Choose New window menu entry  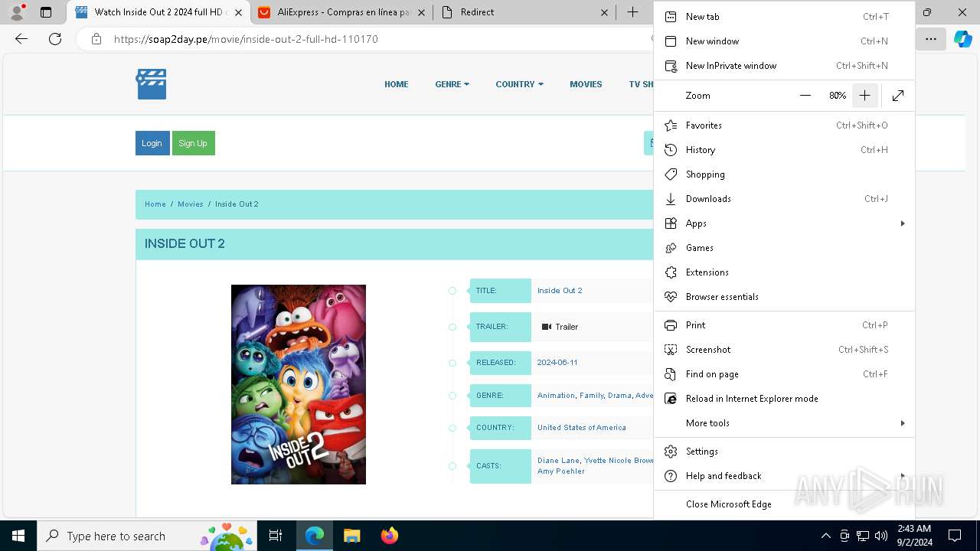click(x=784, y=41)
